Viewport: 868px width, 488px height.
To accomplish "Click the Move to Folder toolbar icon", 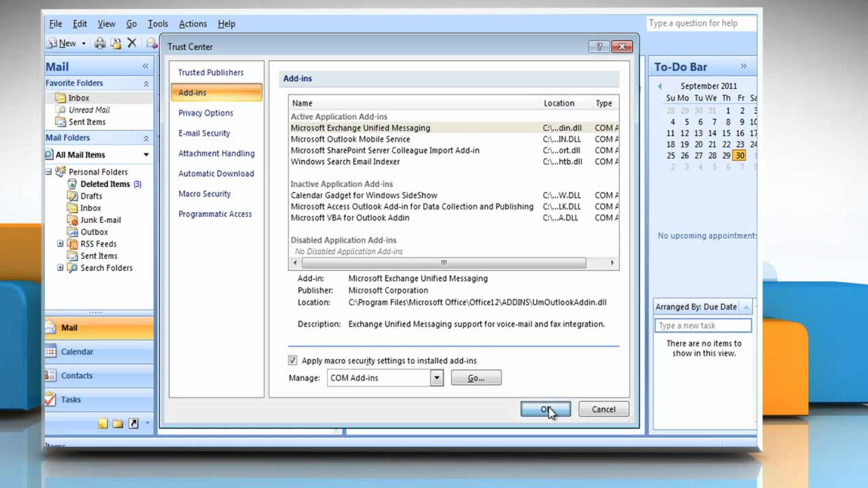I will click(x=116, y=43).
